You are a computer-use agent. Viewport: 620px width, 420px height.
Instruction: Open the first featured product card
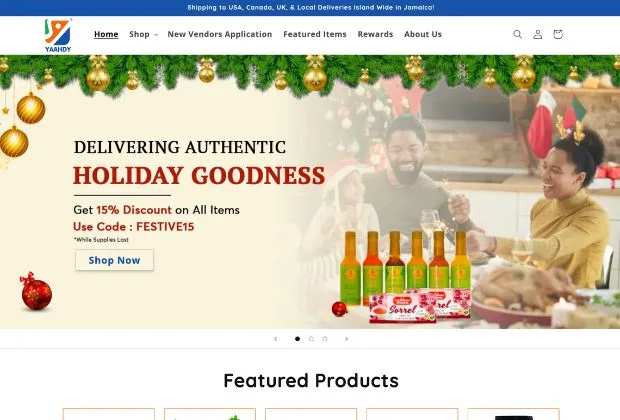109,414
